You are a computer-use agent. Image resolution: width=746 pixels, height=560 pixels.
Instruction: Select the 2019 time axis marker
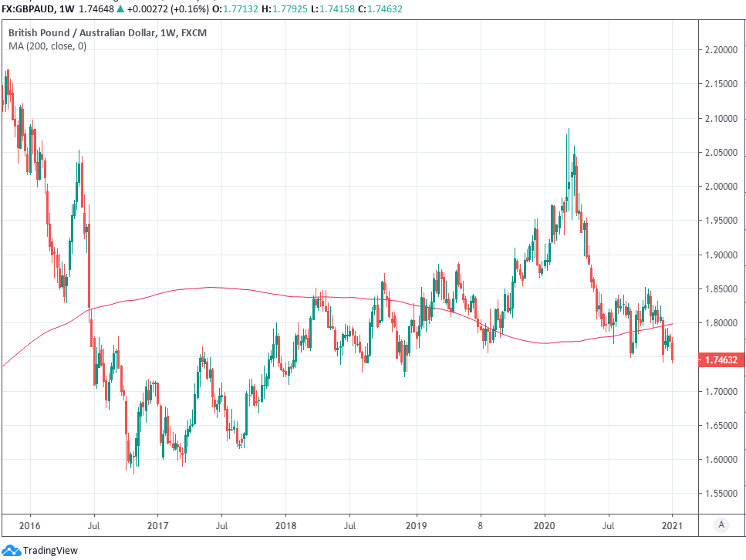click(x=416, y=525)
